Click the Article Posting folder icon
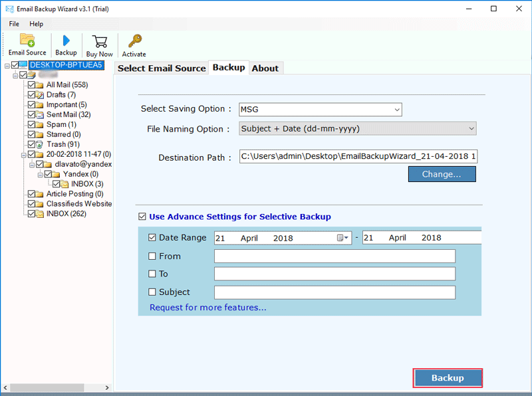Viewport: 532px width, 396px height. click(x=39, y=194)
